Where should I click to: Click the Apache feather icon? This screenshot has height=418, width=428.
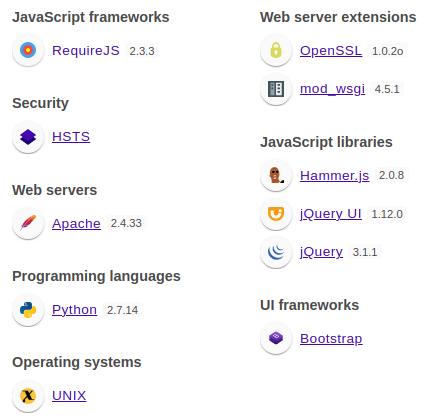[28, 223]
